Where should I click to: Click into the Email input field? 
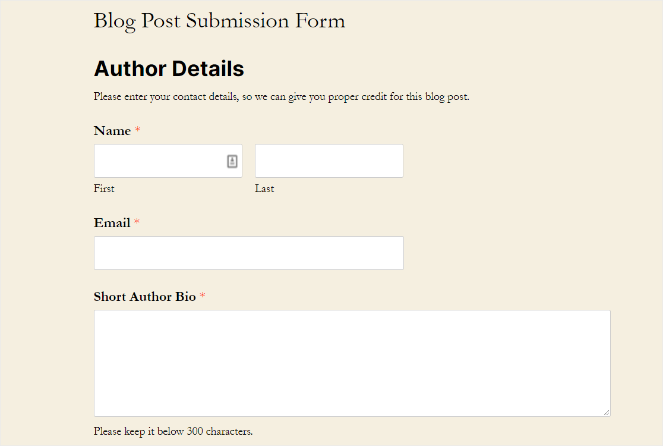click(x=249, y=253)
